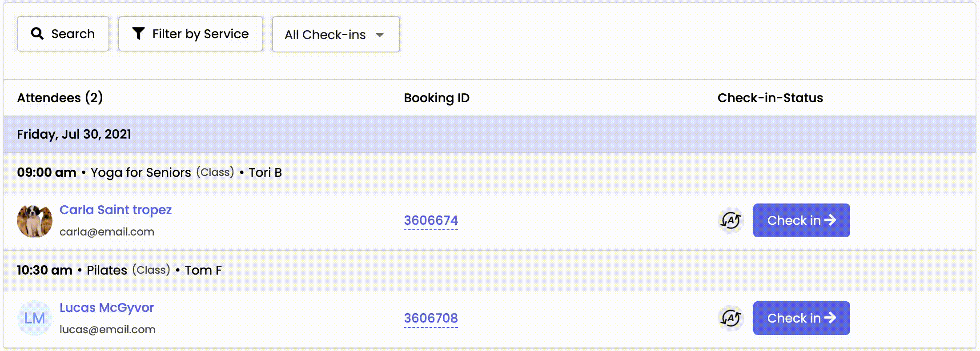This screenshot has width=980, height=351.
Task: Click auto check-in icon for Lucas
Action: click(731, 318)
